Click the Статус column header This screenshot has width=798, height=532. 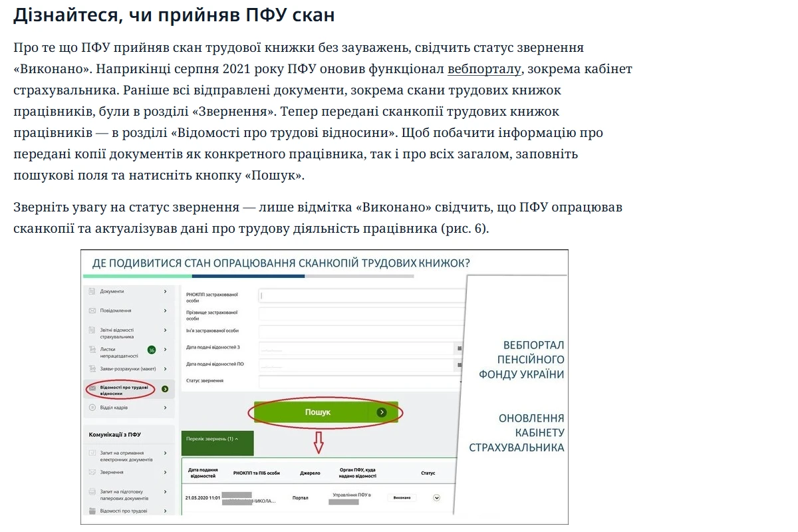(x=428, y=473)
